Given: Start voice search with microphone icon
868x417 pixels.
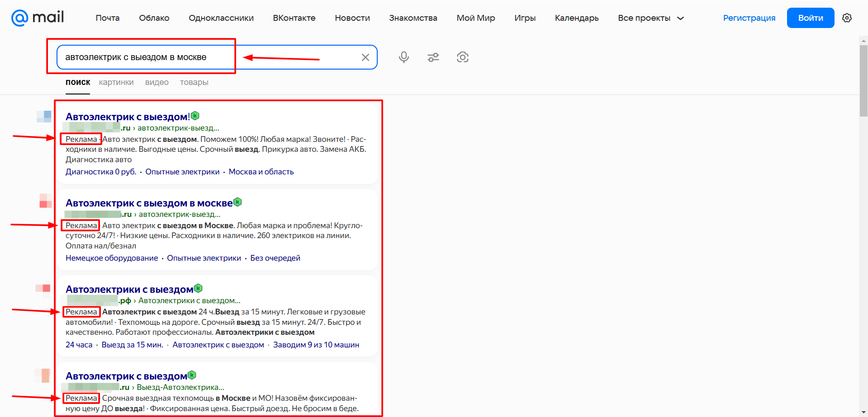Looking at the screenshot, I should point(404,57).
